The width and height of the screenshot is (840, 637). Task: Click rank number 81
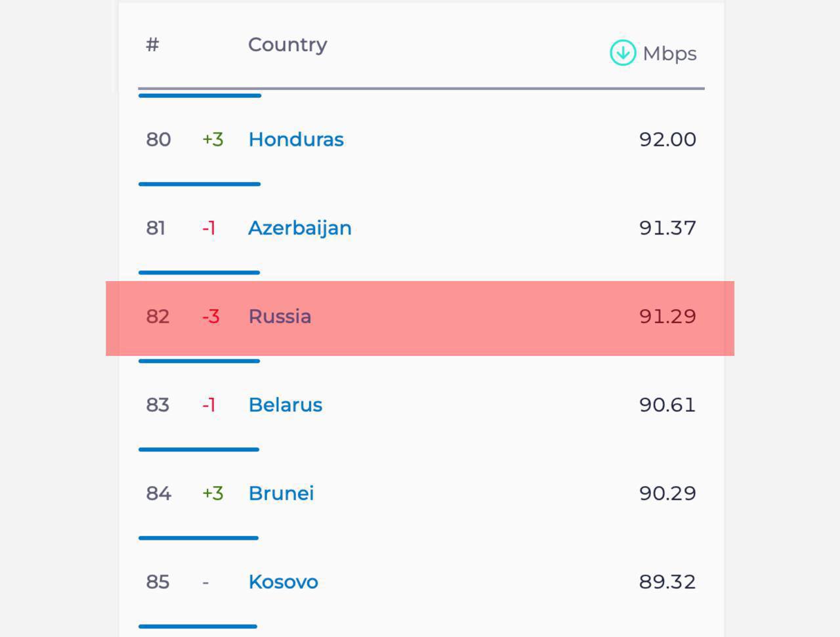tap(156, 228)
